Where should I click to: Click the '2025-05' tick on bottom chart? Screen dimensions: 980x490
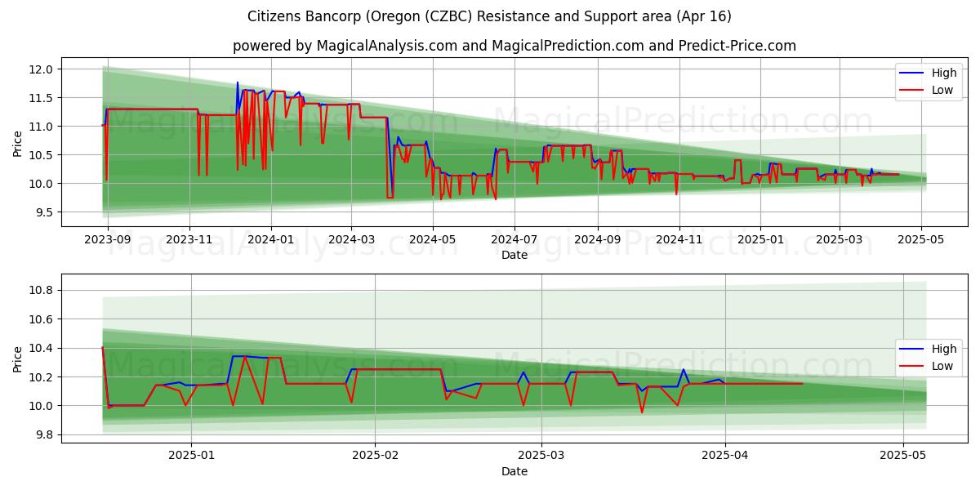pos(903,456)
